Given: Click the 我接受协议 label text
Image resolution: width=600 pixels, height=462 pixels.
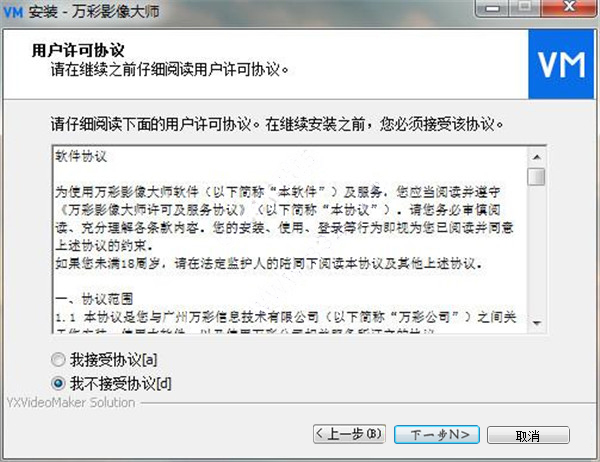Looking at the screenshot, I should point(114,359).
